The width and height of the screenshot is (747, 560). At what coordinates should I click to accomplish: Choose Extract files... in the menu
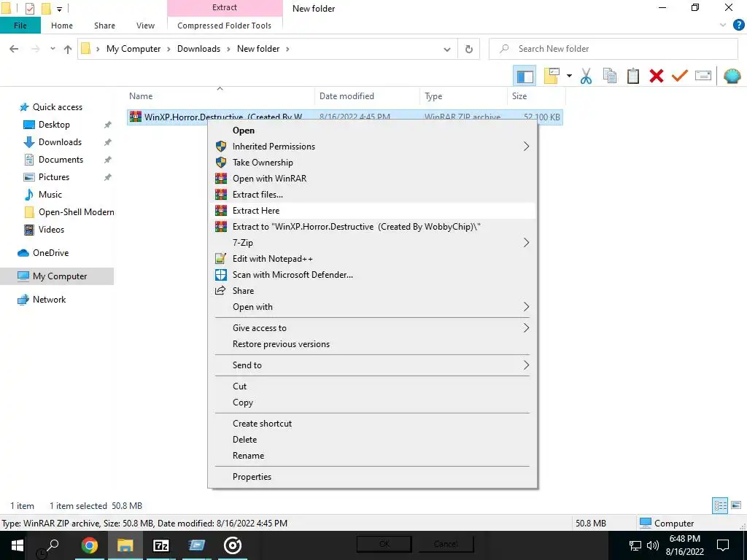click(x=373, y=194)
